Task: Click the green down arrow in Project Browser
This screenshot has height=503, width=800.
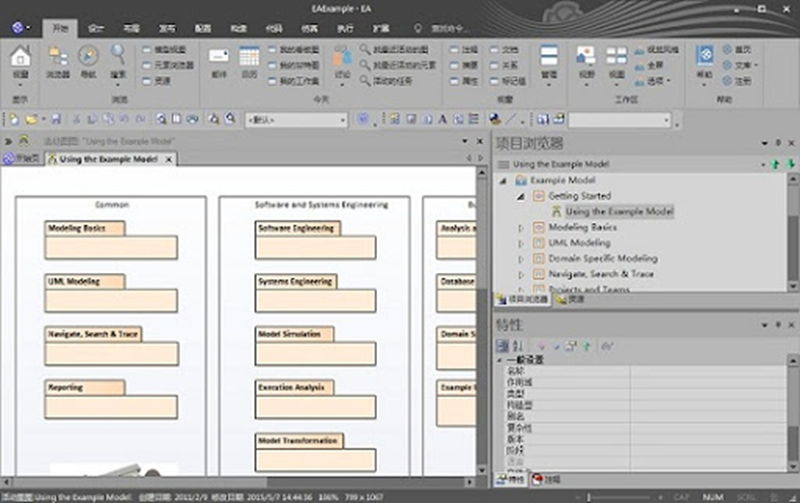Action: point(791,164)
